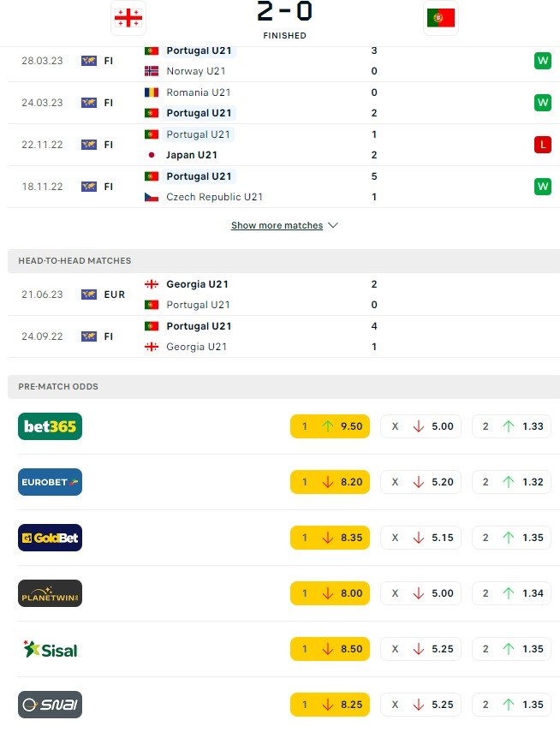Screen dimensions: 560x732
Task: Open the Snai bookmaker logo
Action: click(50, 705)
